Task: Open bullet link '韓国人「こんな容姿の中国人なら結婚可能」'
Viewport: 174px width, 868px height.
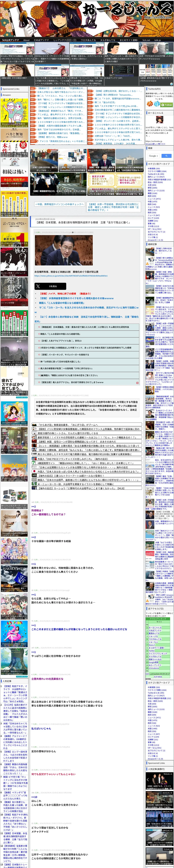Action: pyautogui.click(x=61, y=303)
